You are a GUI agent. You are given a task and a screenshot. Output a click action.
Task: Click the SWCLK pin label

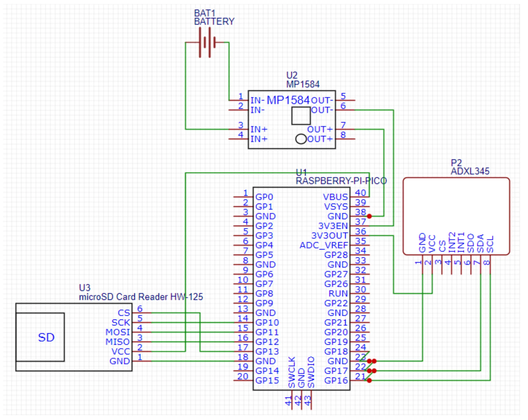pyautogui.click(x=292, y=372)
